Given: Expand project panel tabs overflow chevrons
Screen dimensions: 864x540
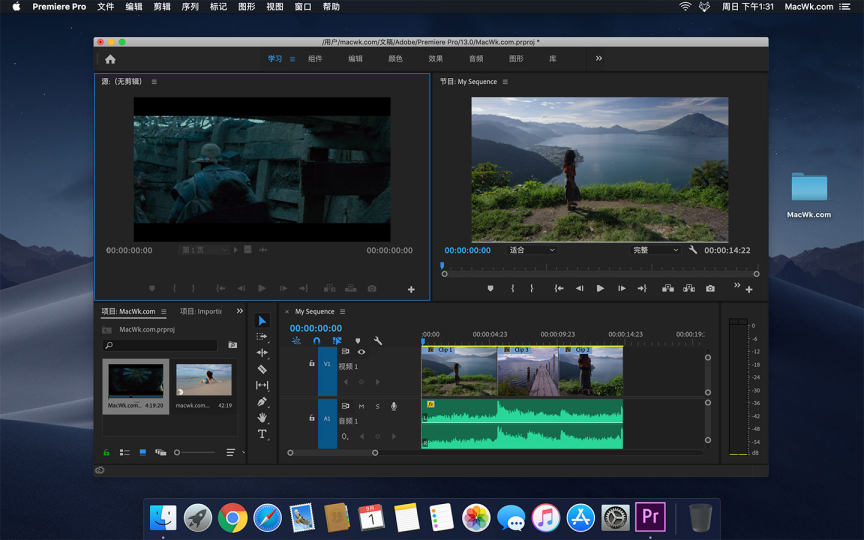Looking at the screenshot, I should [240, 311].
